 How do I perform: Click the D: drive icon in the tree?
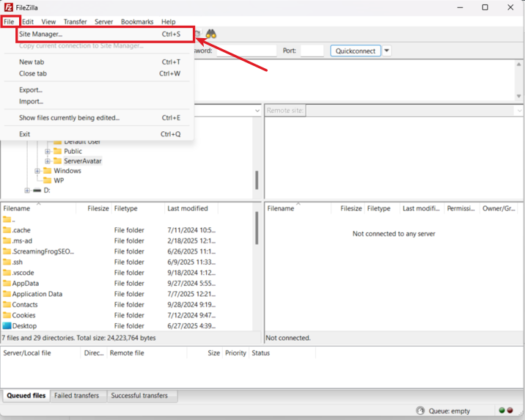pyautogui.click(x=37, y=190)
